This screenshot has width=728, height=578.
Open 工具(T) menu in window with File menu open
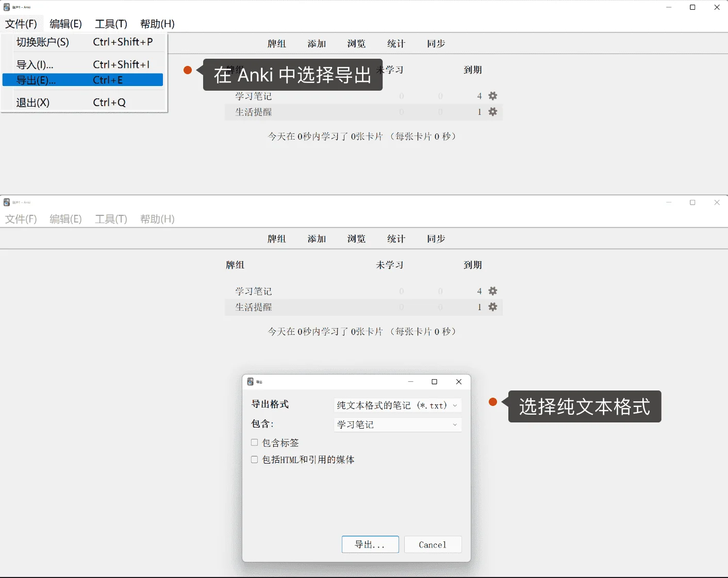click(111, 24)
